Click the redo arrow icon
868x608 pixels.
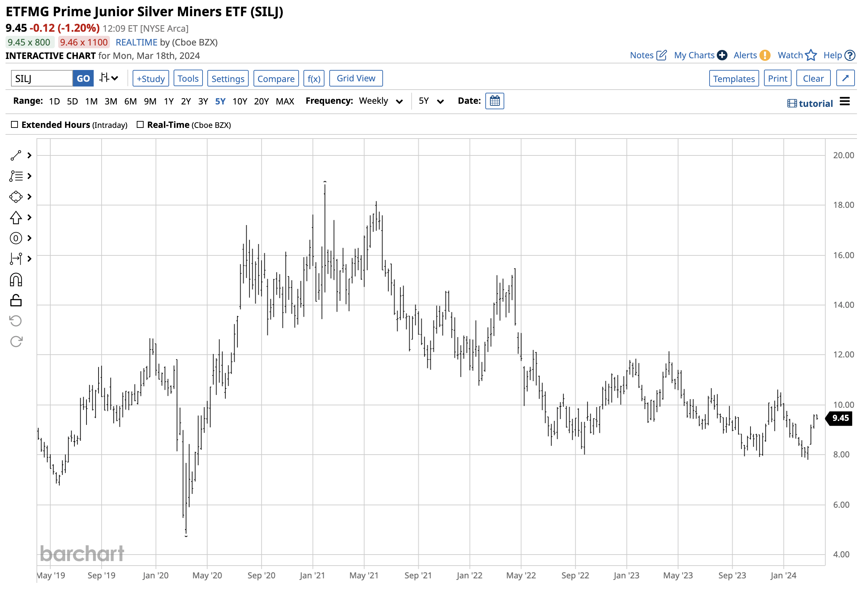tap(16, 342)
